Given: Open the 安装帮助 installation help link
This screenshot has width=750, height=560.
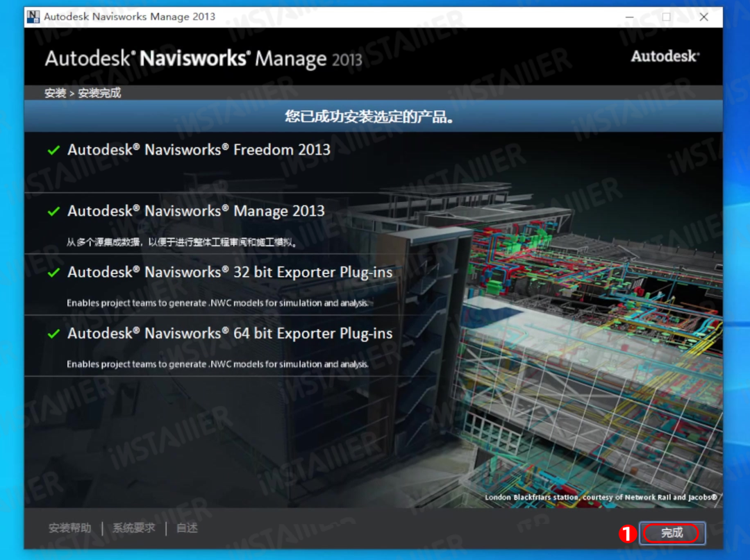Looking at the screenshot, I should coord(70,528).
